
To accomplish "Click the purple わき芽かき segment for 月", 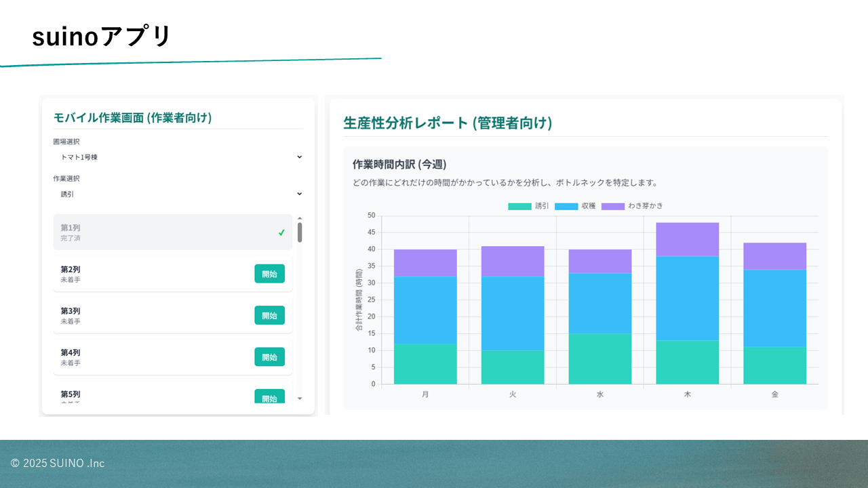I will [x=425, y=263].
